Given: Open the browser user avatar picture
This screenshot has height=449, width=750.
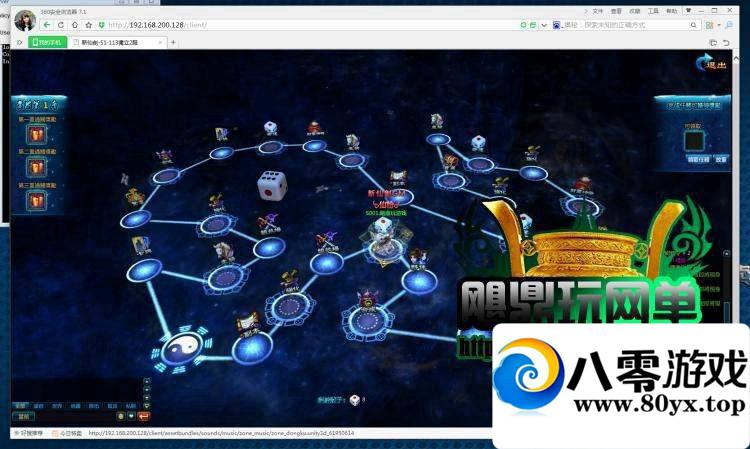Looking at the screenshot, I should pos(25,21).
